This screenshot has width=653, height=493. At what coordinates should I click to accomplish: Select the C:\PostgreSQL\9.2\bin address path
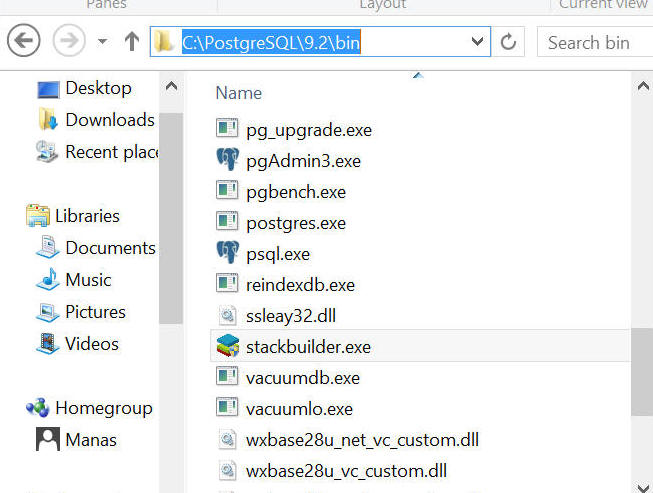point(271,42)
